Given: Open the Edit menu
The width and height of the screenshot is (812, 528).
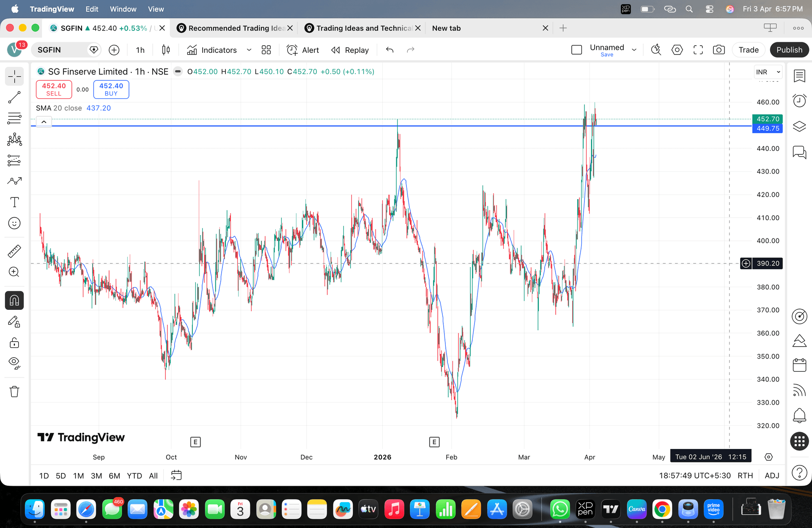Looking at the screenshot, I should tap(92, 9).
